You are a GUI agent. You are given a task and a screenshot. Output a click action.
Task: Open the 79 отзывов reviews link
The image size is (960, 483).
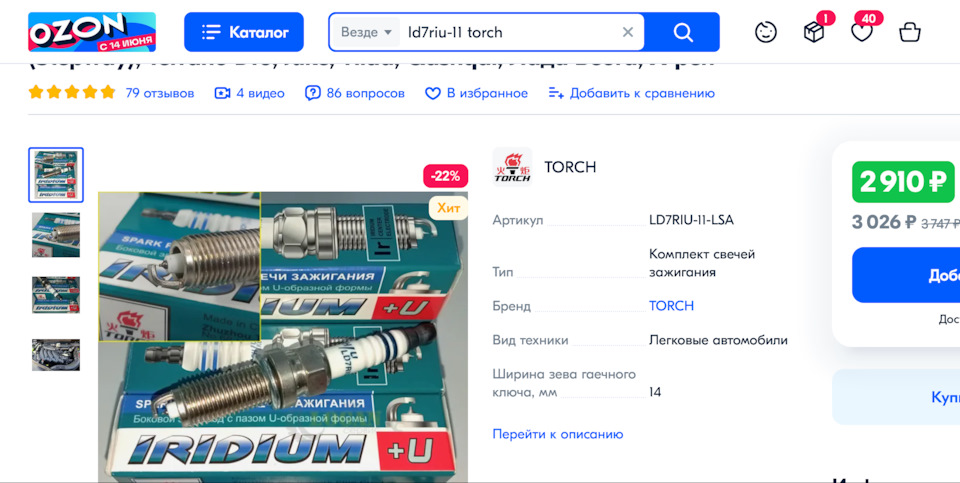point(160,93)
